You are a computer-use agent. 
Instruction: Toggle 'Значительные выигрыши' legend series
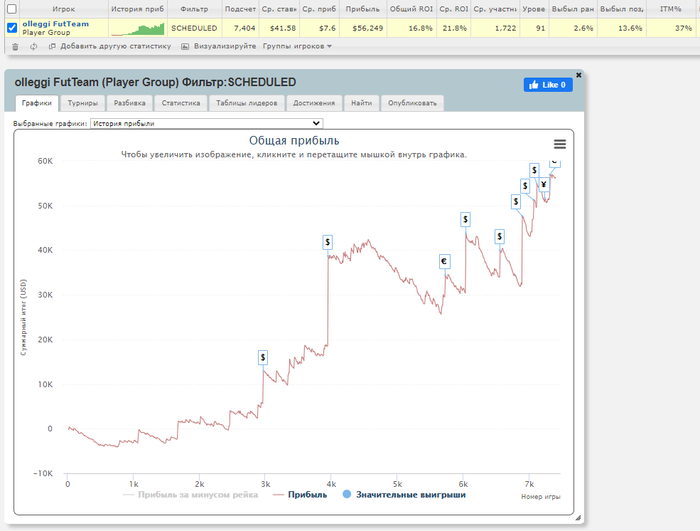tap(404, 495)
